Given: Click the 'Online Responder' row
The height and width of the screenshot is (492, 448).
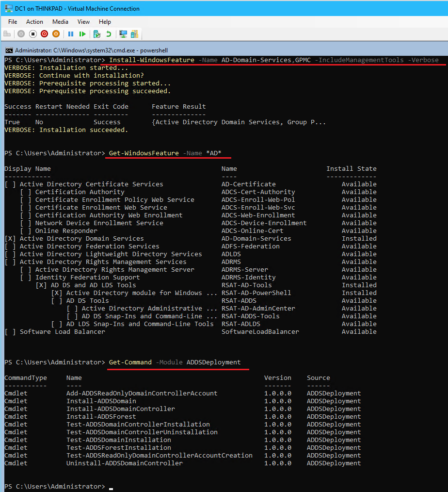Looking at the screenshot, I should 191,231.
